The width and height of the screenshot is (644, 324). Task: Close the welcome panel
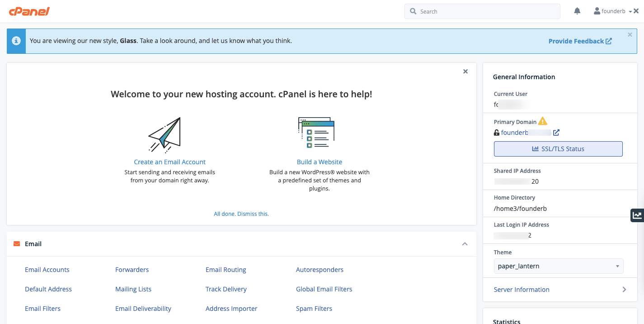(465, 71)
